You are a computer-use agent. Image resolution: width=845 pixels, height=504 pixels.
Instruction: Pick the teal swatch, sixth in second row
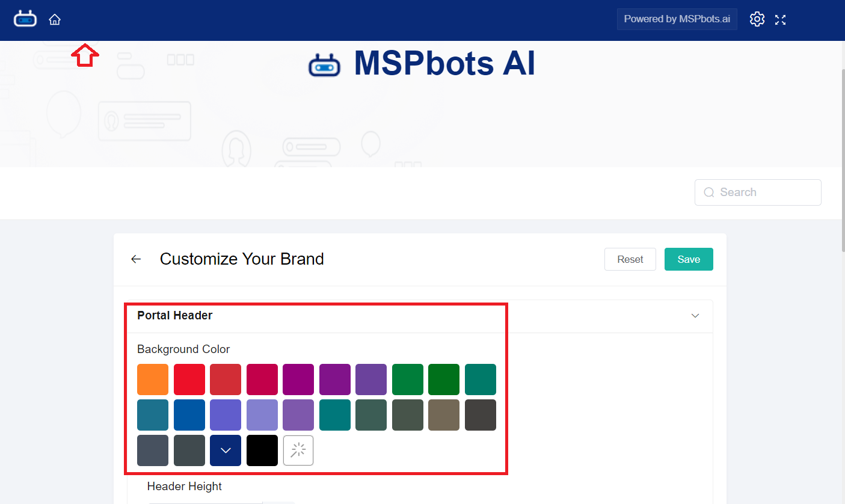(x=335, y=415)
